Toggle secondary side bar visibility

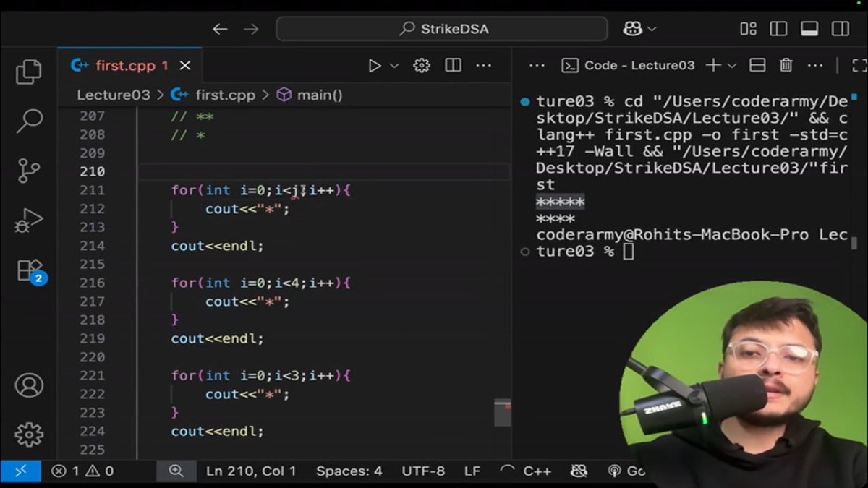(841, 29)
